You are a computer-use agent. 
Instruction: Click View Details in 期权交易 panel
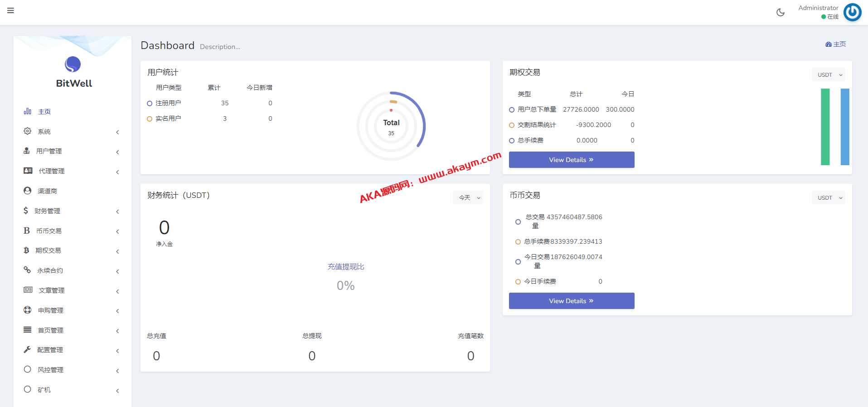coord(571,160)
